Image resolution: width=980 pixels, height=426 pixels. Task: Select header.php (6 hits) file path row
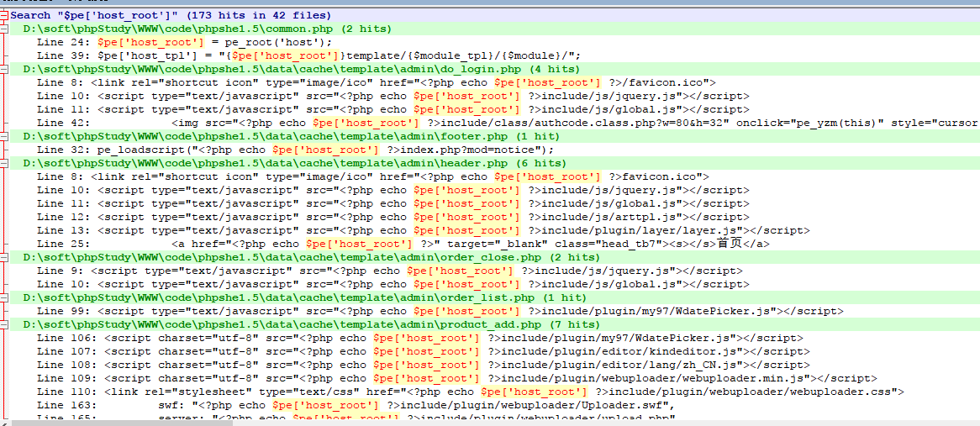click(294, 164)
